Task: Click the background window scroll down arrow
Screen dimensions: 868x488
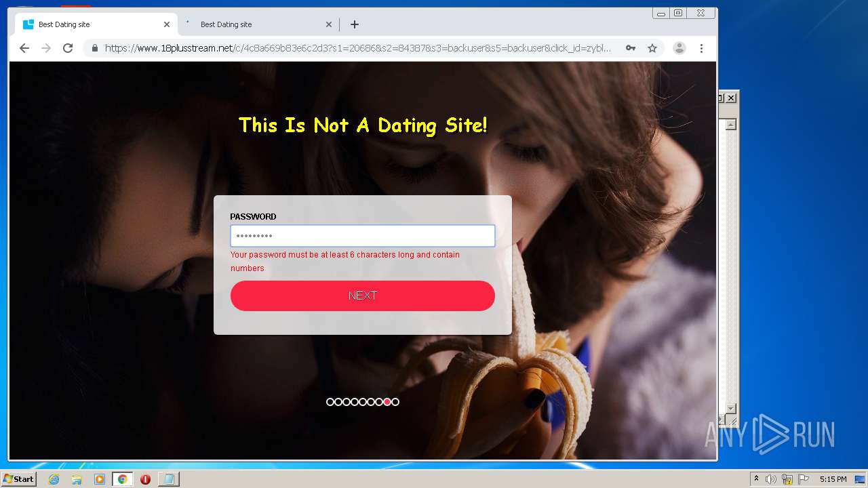Action: click(x=731, y=408)
